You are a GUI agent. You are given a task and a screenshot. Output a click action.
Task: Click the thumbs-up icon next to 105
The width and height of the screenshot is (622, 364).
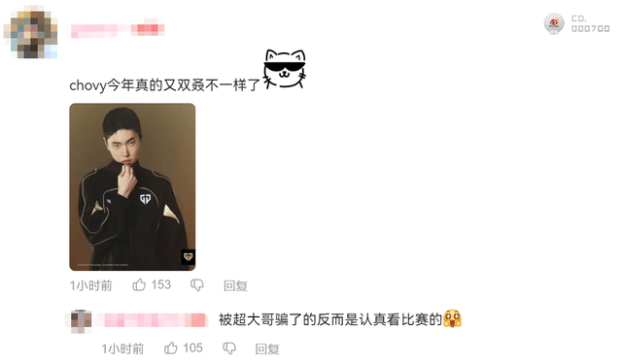point(171,347)
